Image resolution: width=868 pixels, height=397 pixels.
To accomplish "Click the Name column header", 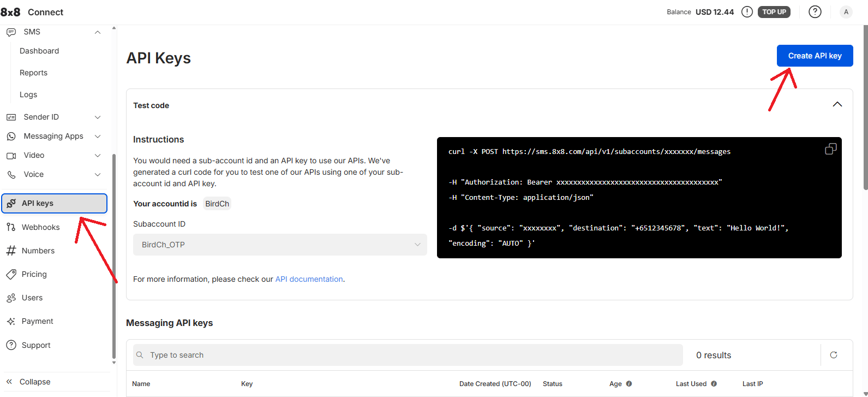I will 141,384.
